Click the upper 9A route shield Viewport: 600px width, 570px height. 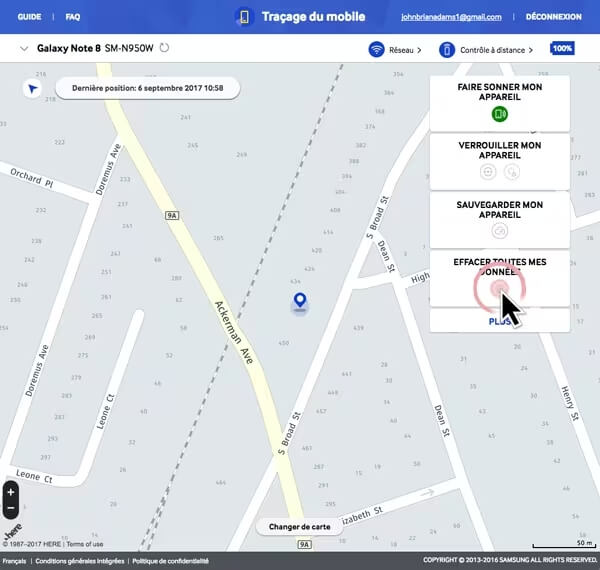click(x=172, y=216)
